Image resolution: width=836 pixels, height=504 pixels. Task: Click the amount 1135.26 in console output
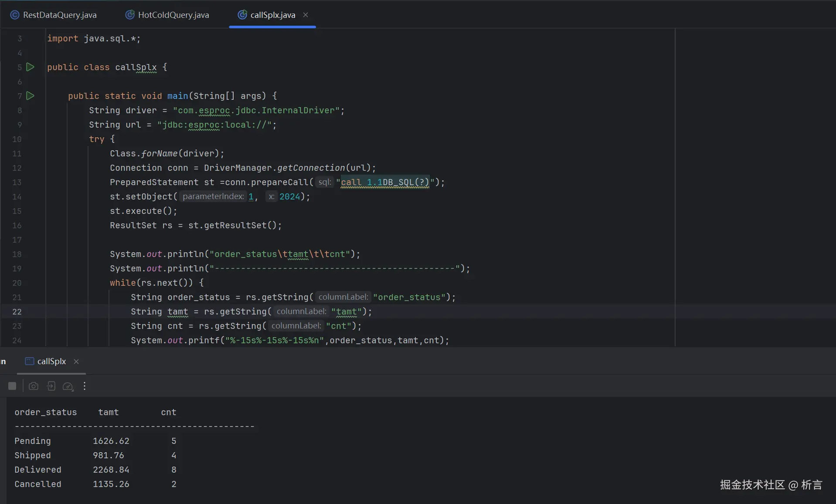point(111,484)
